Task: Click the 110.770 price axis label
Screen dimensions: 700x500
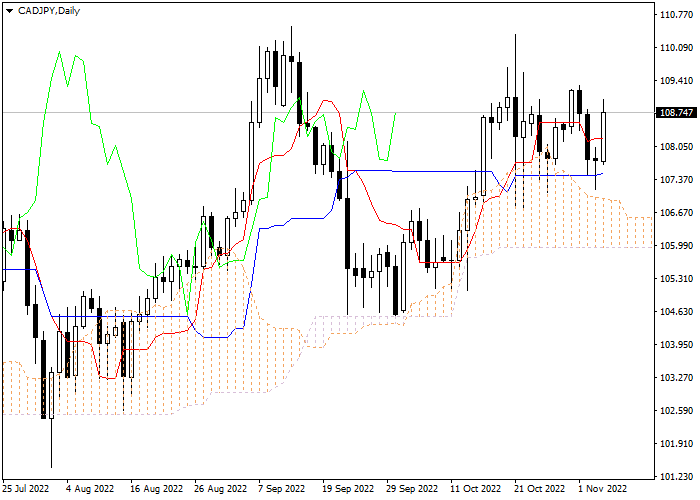Action: 676,15
